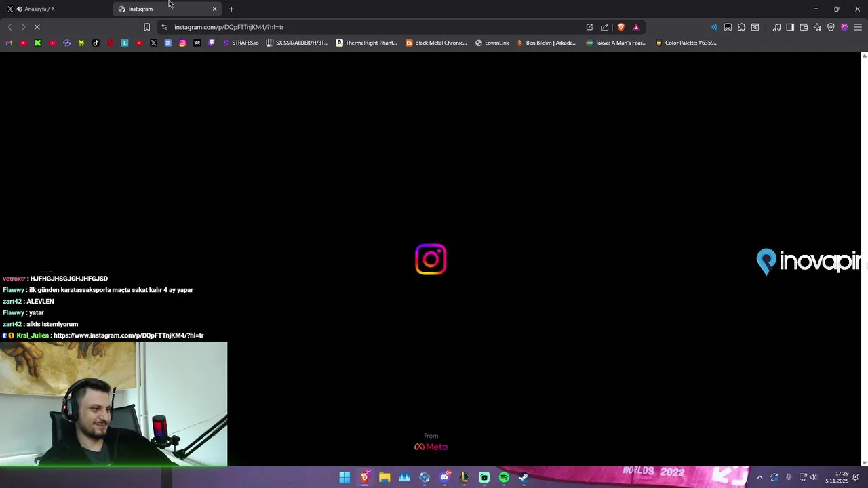Open the Netflix bookmark
The image size is (868, 488).
coord(111,43)
